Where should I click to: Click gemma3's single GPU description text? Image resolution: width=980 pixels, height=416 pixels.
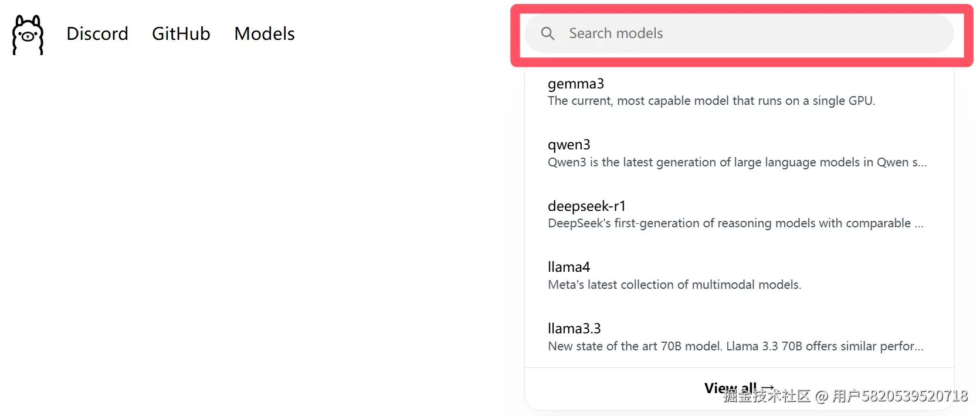(711, 101)
